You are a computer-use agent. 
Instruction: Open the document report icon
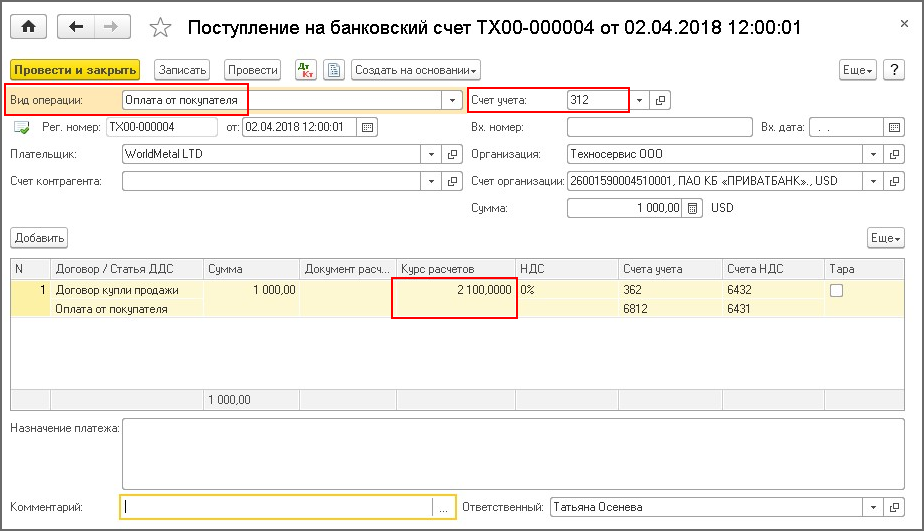coord(333,70)
